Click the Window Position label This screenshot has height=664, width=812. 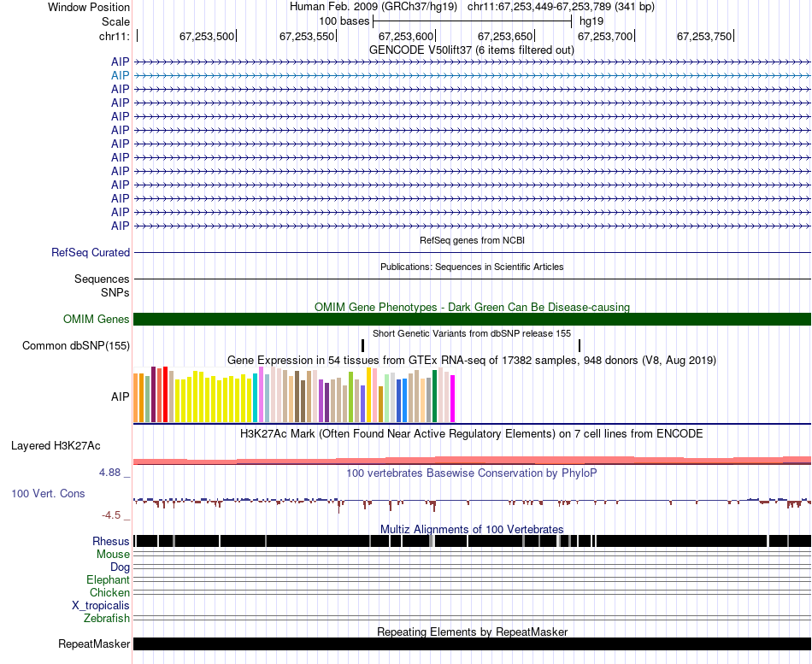(89, 7)
